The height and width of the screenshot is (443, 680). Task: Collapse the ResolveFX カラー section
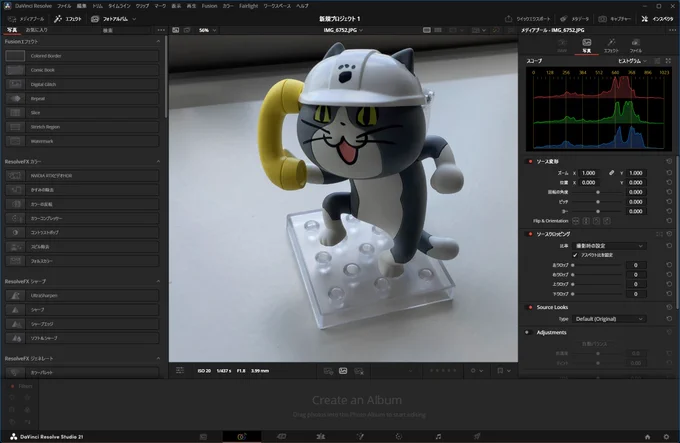click(x=158, y=161)
